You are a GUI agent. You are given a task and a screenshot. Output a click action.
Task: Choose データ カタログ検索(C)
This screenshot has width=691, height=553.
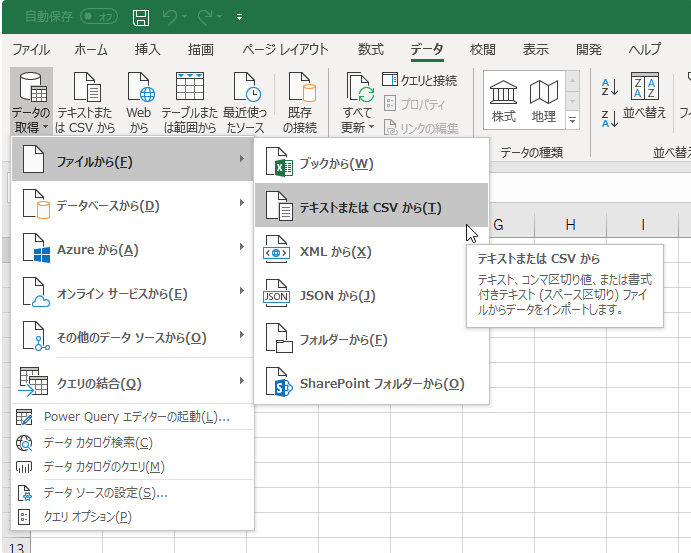tap(133, 443)
